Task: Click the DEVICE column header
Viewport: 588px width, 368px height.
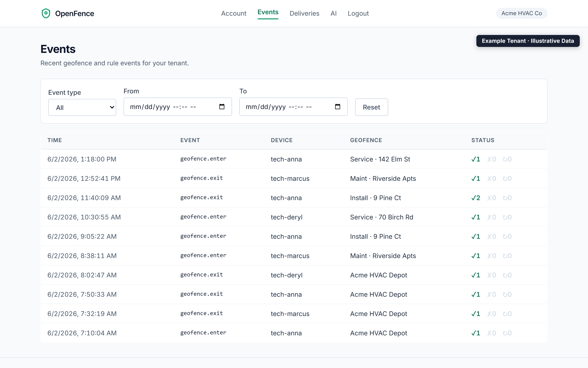Action: (x=282, y=140)
